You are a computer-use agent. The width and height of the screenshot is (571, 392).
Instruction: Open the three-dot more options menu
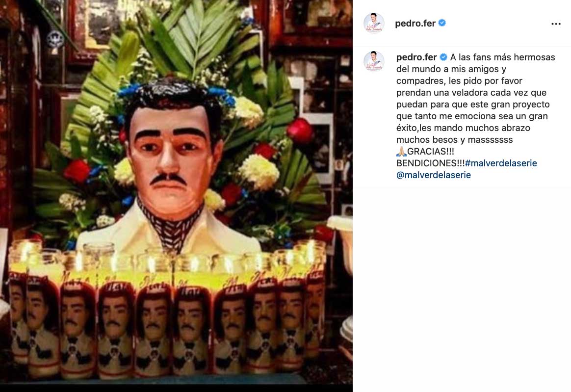pos(556,24)
